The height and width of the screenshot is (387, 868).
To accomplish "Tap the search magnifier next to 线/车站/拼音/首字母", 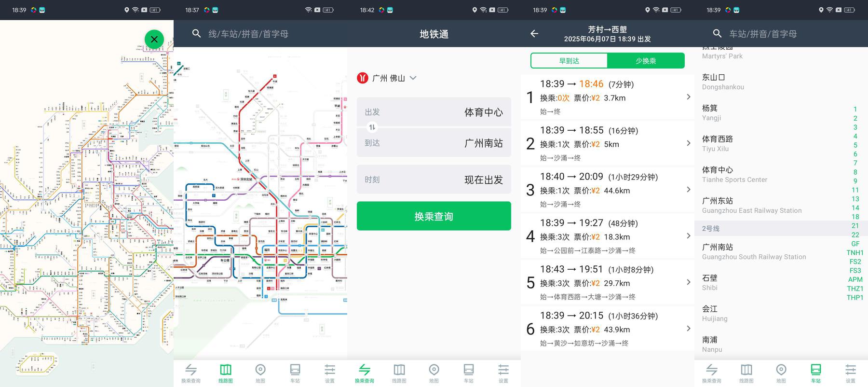I will coord(196,33).
